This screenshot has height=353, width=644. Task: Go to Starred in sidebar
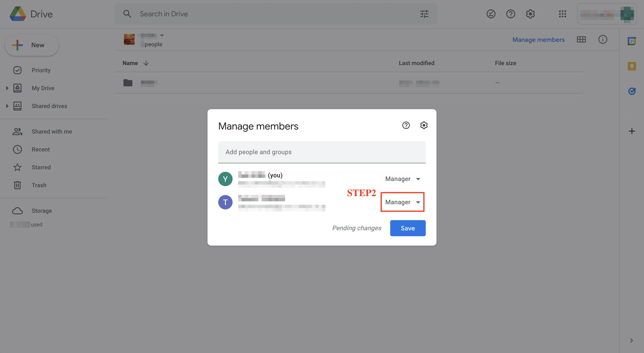click(x=41, y=167)
